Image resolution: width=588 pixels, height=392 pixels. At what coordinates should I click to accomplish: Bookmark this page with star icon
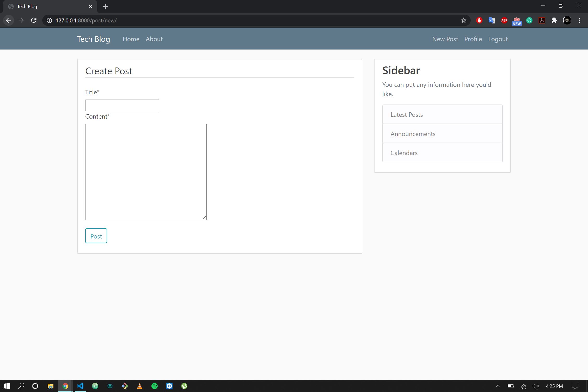point(463,20)
